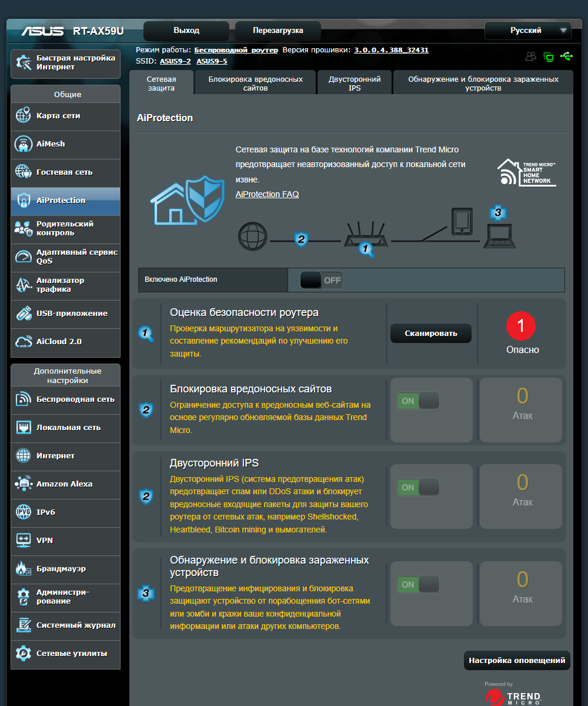588x706 pixels.
Task: Click the Карта сети globe icon
Action: click(23, 115)
